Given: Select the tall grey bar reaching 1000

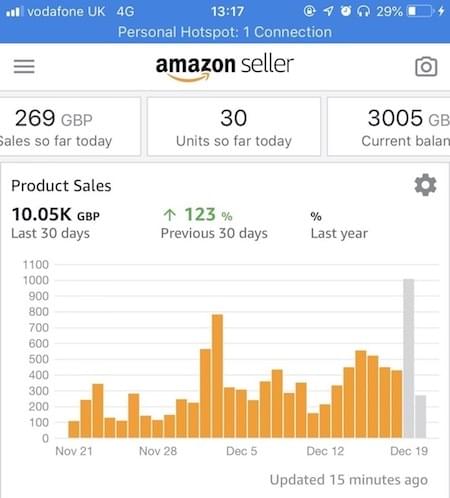Looking at the screenshot, I should pyautogui.click(x=409, y=358).
